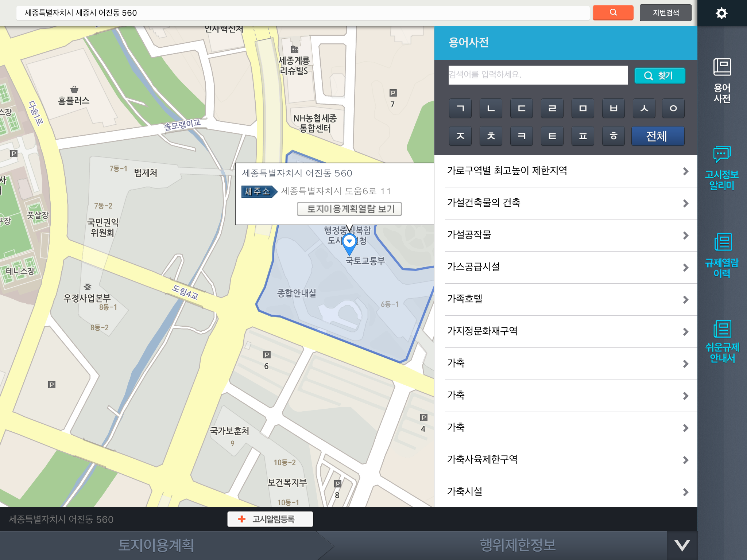
Task: Collapse the bottom panel with the down chevron
Action: 682,545
